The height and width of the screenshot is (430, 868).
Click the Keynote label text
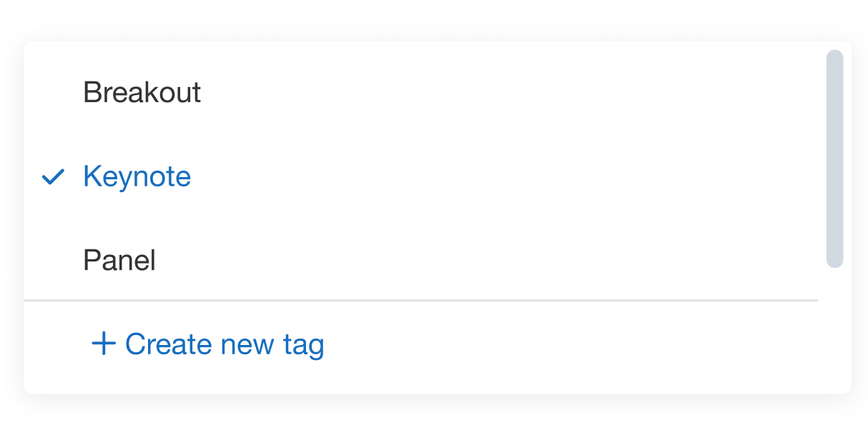tap(137, 176)
